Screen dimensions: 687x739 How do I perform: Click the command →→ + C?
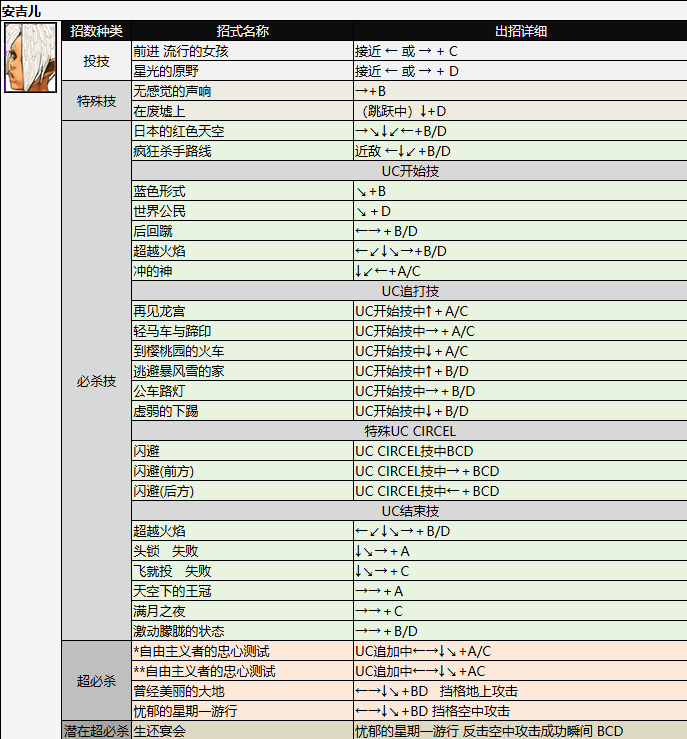pyautogui.click(x=379, y=611)
